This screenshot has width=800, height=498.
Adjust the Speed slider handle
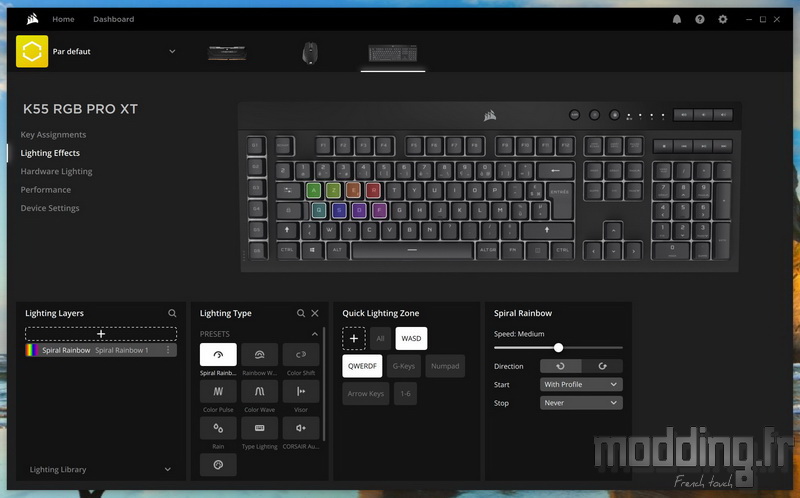(x=558, y=347)
